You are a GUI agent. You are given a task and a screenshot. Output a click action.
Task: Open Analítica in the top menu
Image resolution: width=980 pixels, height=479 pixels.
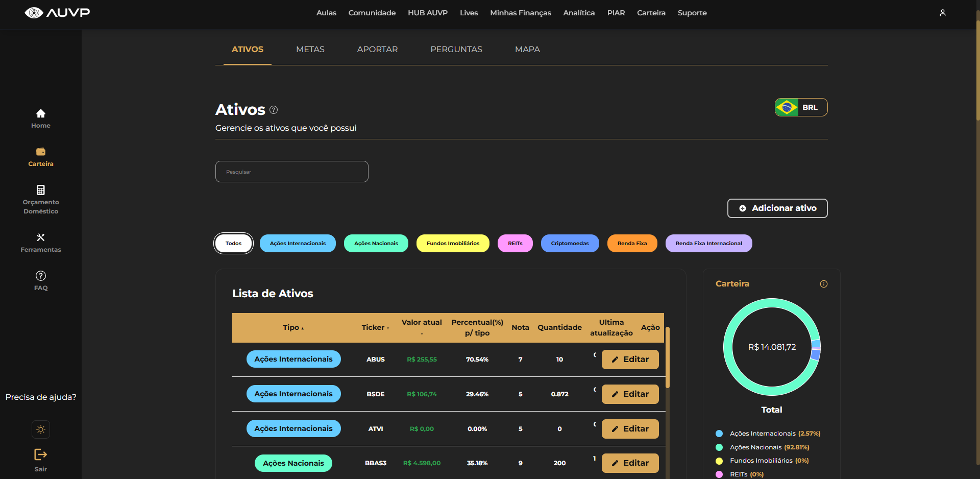[x=579, y=13]
